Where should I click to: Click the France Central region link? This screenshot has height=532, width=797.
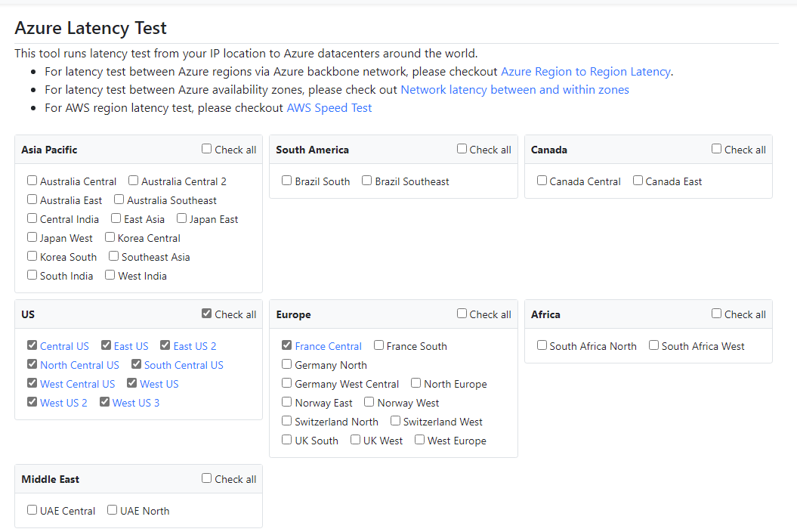pyautogui.click(x=329, y=345)
